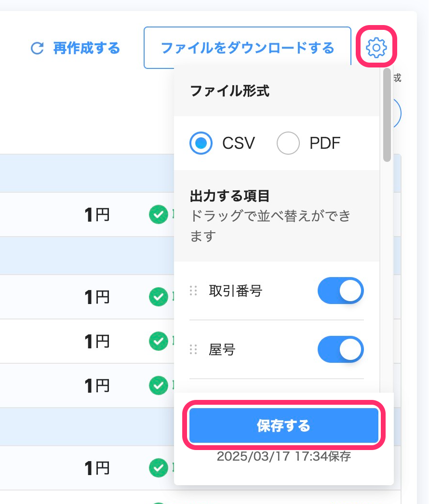Select the CSV file format
The image size is (429, 504).
point(201,143)
